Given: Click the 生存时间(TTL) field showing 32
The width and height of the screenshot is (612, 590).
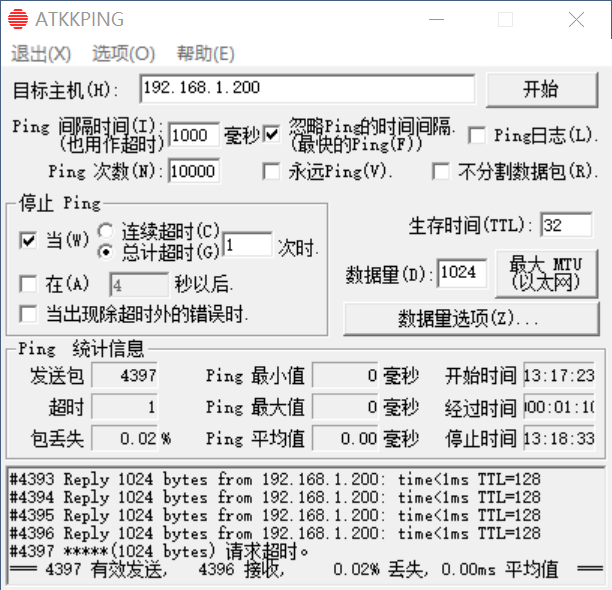Looking at the screenshot, I should coord(566,225).
